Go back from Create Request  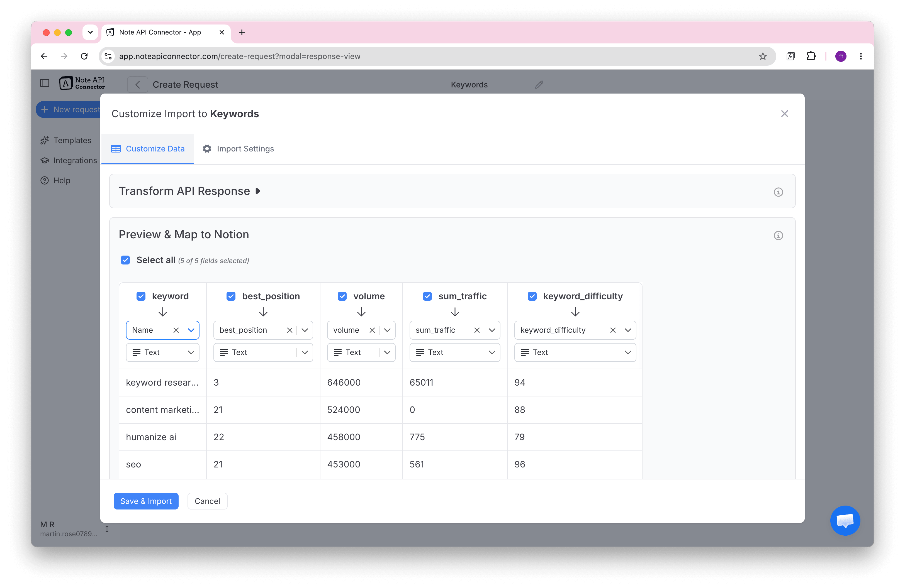(x=138, y=84)
